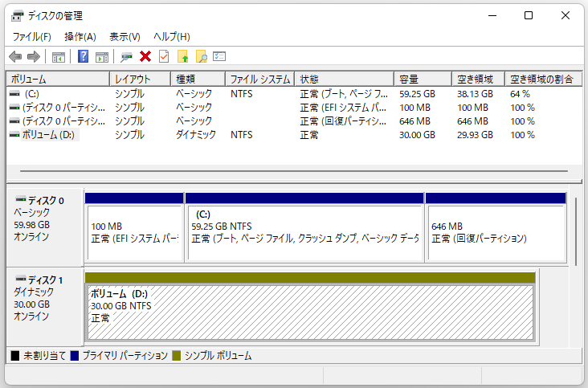The image size is (588, 388).
Task: Open the 表示(V) menu
Action: point(125,37)
